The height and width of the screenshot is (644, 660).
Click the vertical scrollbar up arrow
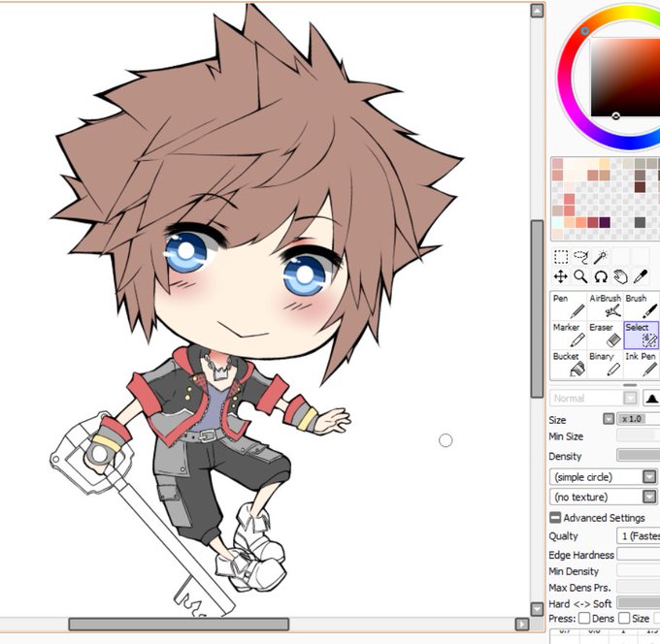(x=537, y=11)
